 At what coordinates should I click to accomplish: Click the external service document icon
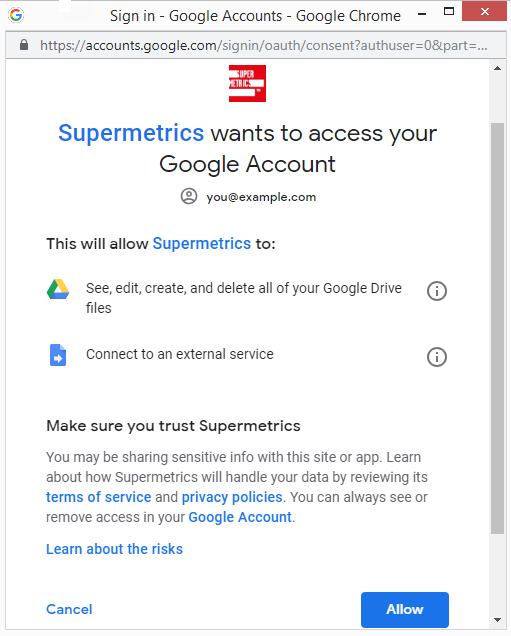pos(58,355)
